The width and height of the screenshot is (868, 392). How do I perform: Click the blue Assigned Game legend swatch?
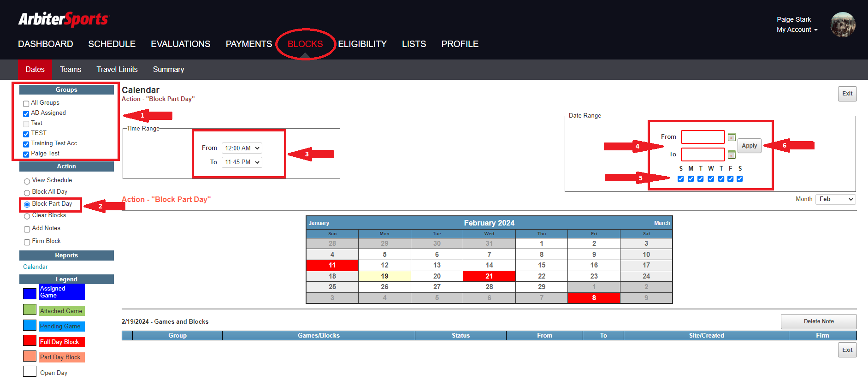click(30, 294)
